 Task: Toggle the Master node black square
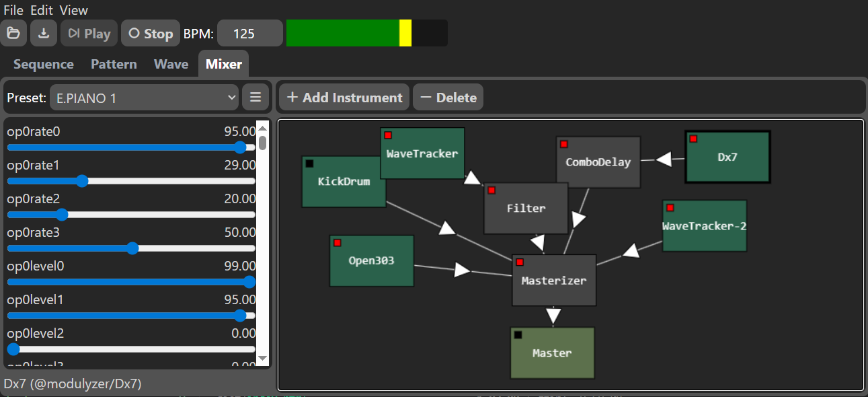click(518, 334)
